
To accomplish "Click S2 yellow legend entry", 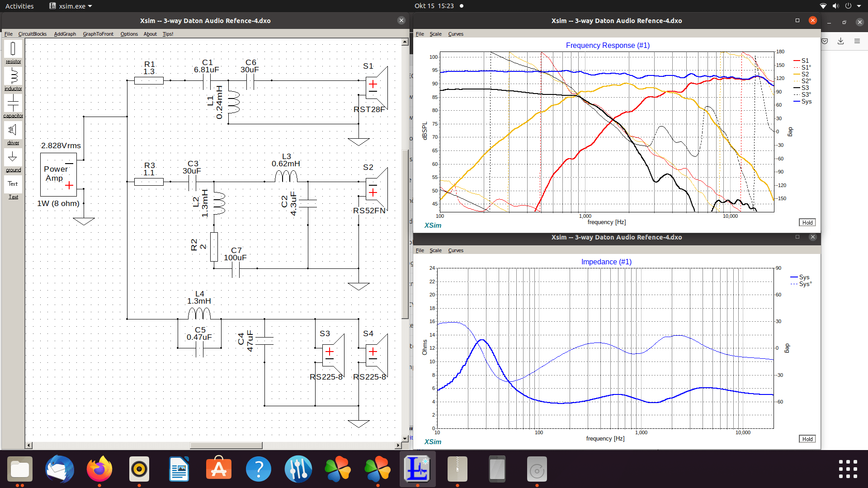I will click(x=801, y=74).
